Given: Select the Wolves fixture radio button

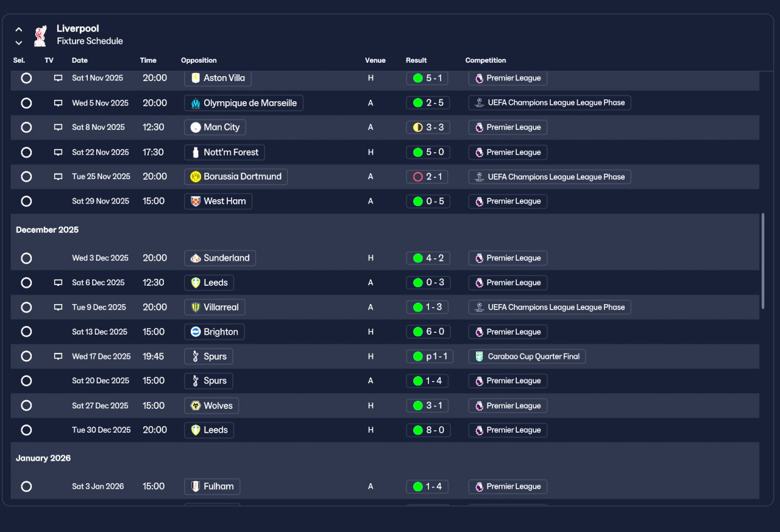Looking at the screenshot, I should click(26, 406).
